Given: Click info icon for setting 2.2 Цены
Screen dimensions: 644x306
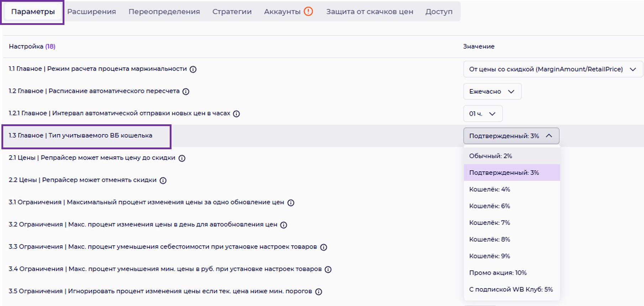Looking at the screenshot, I should click(x=163, y=181).
